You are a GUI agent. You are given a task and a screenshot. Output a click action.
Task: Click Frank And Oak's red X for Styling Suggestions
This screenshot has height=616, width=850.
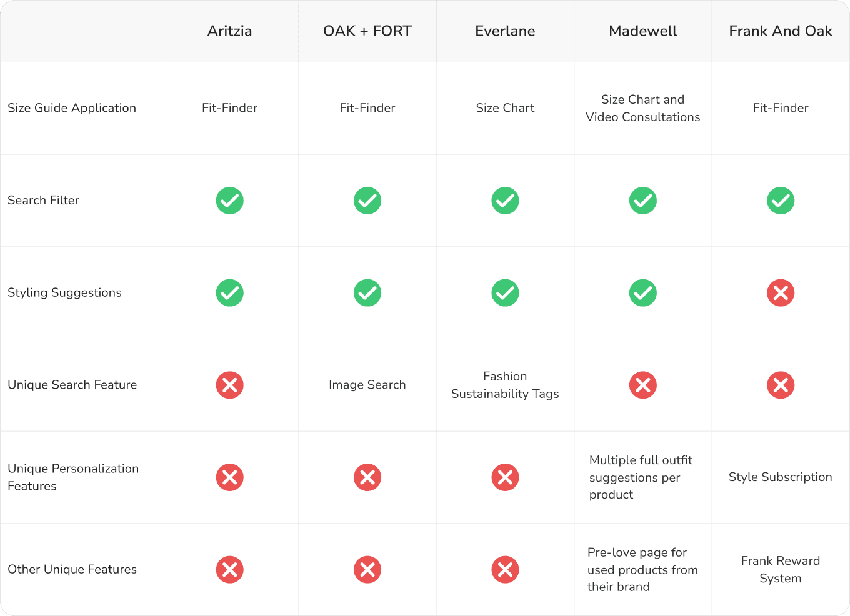tap(781, 293)
